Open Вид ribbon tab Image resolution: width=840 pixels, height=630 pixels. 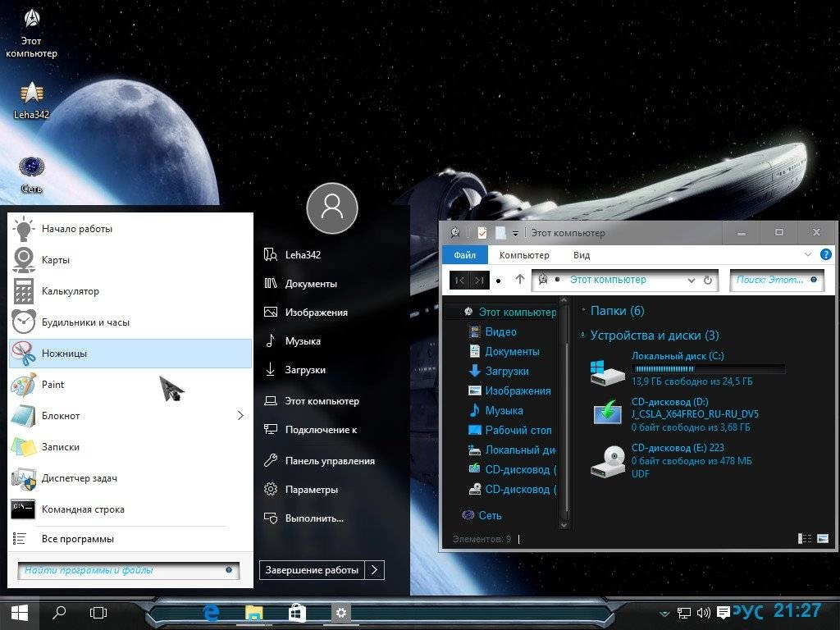[582, 256]
